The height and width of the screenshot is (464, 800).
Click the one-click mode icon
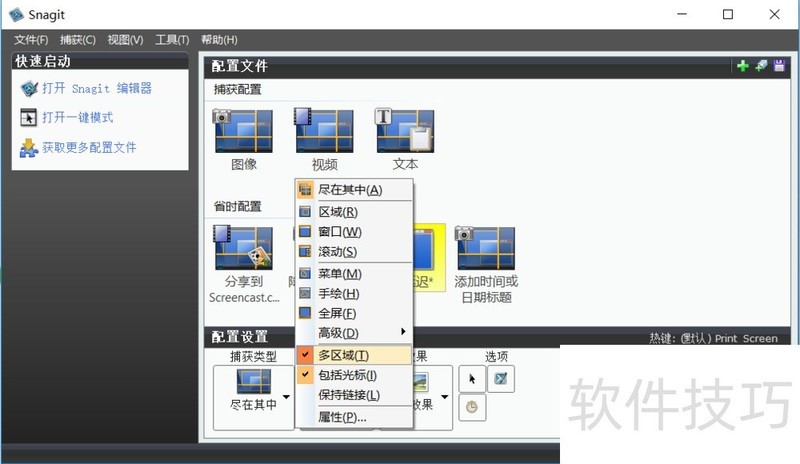(29, 117)
